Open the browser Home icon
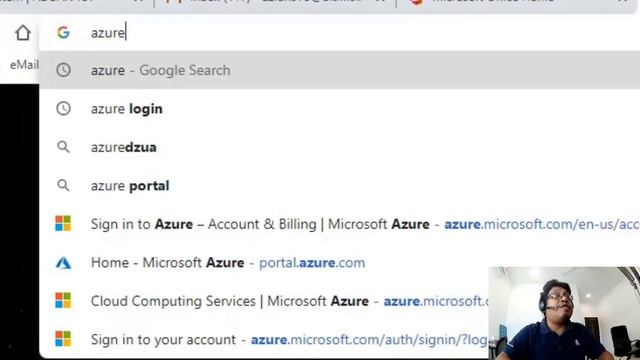The width and height of the screenshot is (640, 360). click(x=23, y=33)
